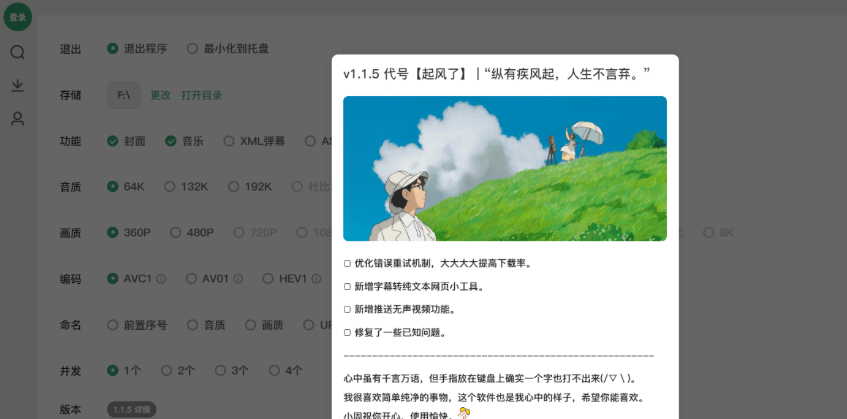Viewport: 847px width, 419px height.
Task: Click the info icon beside AV01
Action: (x=238, y=279)
